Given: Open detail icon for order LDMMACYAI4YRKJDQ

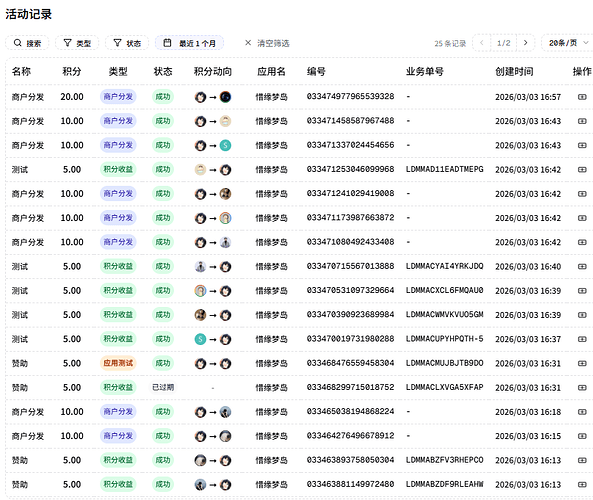Looking at the screenshot, I should coord(582,266).
